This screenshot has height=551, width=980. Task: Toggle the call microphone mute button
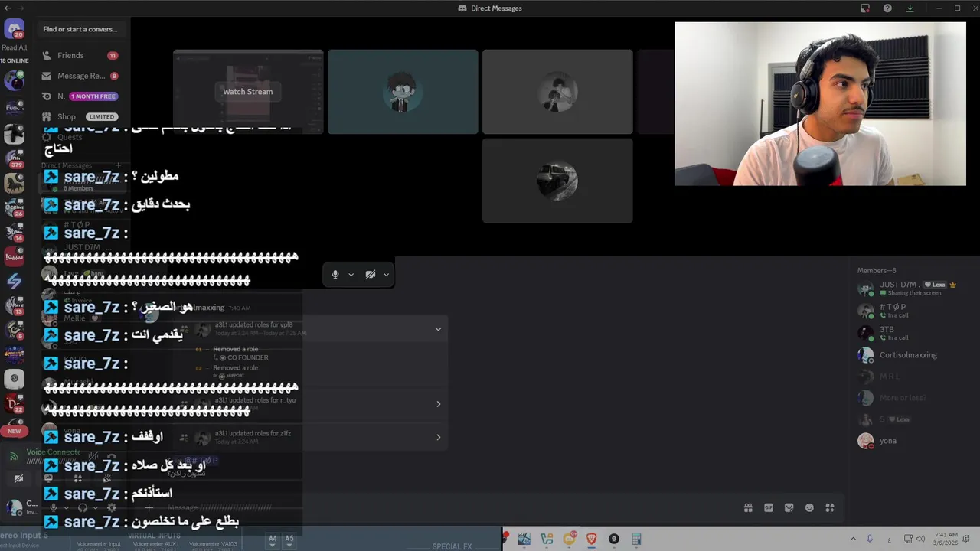pos(335,274)
